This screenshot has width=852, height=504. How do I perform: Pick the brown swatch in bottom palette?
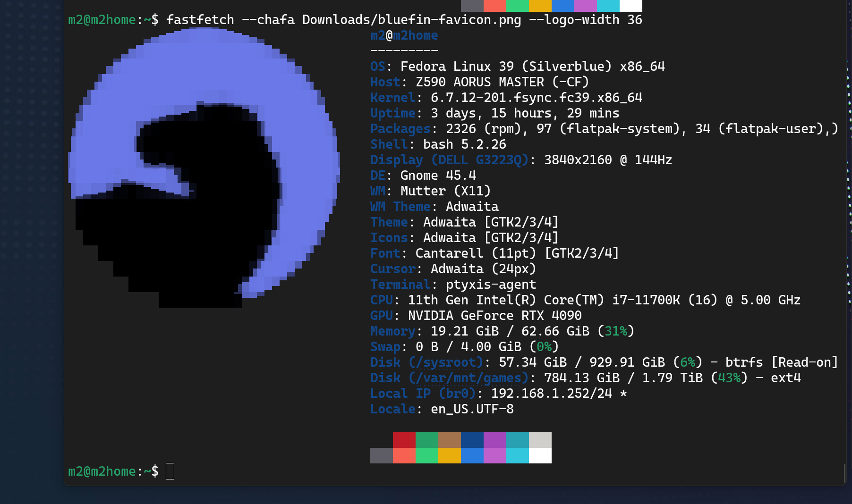450,440
